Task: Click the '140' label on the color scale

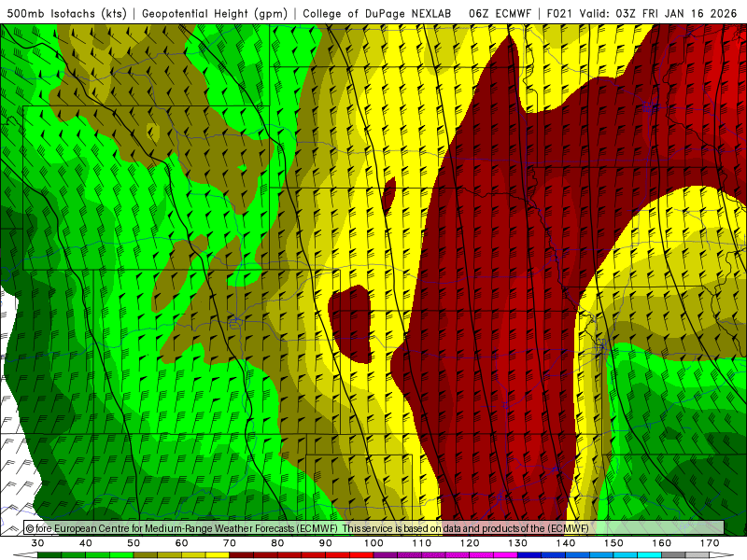Action: (x=566, y=543)
